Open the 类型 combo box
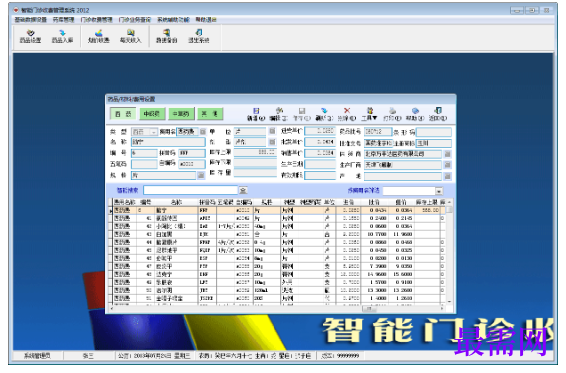The image size is (566, 373). [x=144, y=132]
